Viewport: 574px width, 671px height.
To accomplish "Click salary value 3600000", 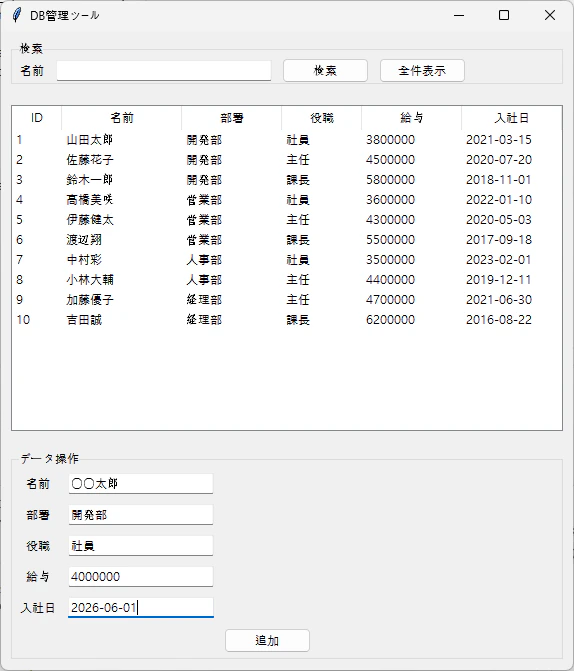I will [390, 200].
